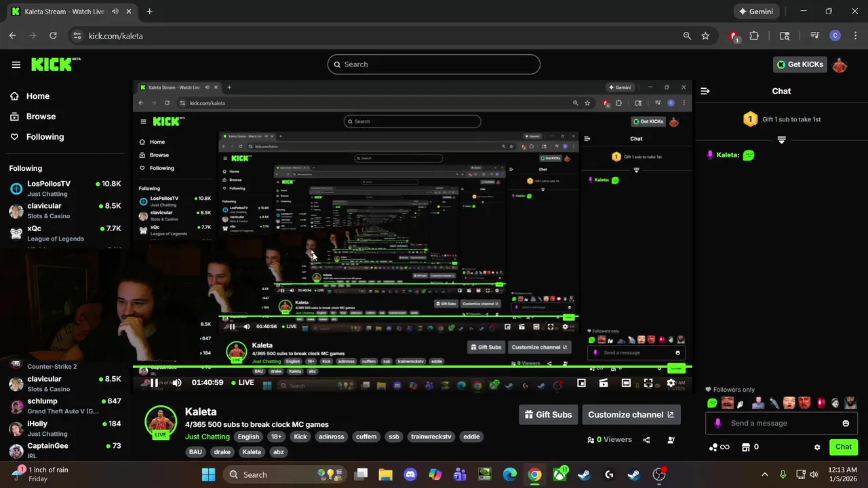Open the Gemini button in Chrome
The width and height of the screenshot is (868, 488).
point(755,12)
